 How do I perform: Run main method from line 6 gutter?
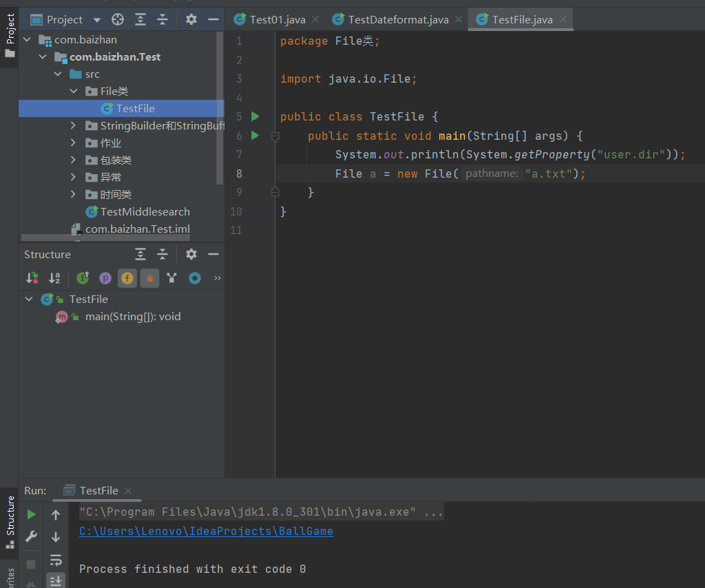(255, 136)
